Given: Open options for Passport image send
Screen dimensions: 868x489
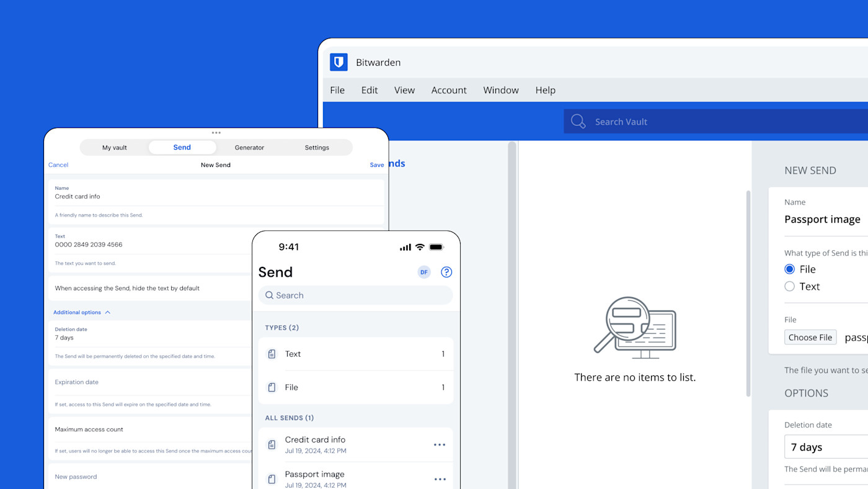Looking at the screenshot, I should (x=440, y=479).
